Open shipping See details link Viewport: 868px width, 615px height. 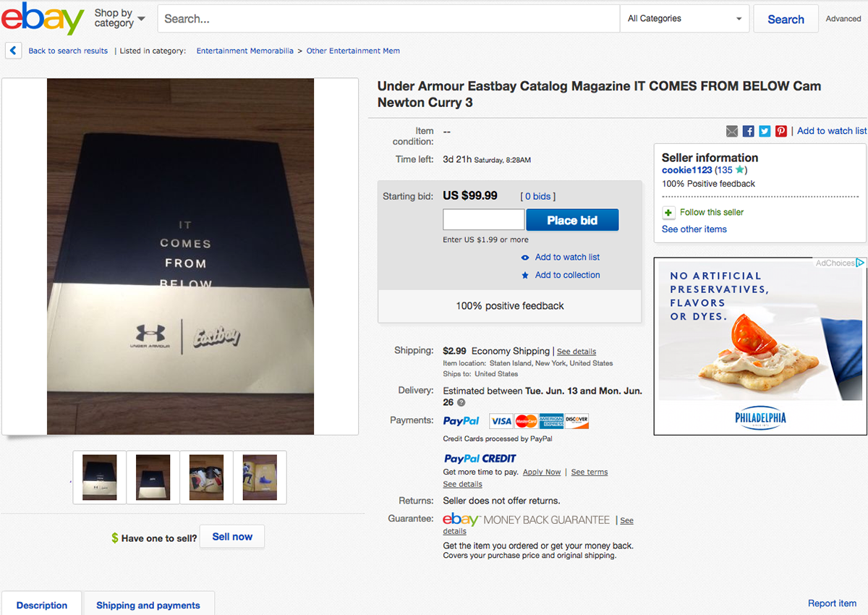pyautogui.click(x=576, y=352)
